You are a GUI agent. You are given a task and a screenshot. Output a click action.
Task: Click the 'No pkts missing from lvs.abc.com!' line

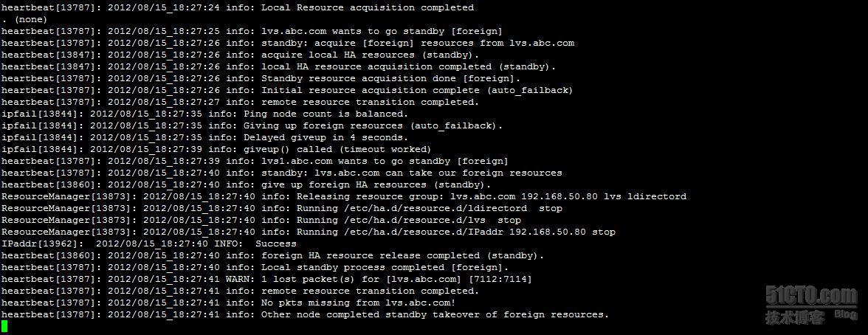pyautogui.click(x=228, y=303)
